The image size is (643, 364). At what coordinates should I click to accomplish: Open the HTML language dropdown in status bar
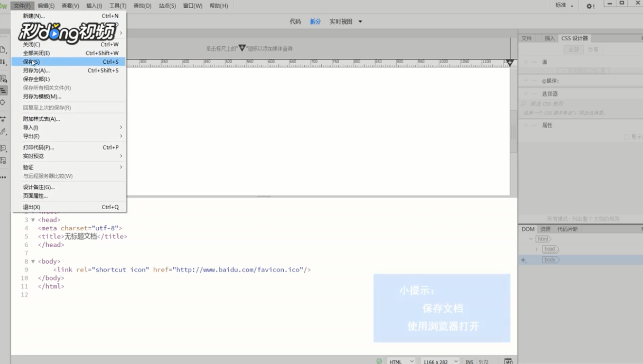click(401, 362)
